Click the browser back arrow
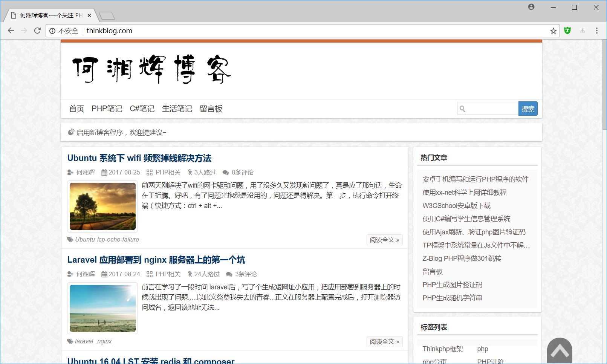 pos(11,31)
